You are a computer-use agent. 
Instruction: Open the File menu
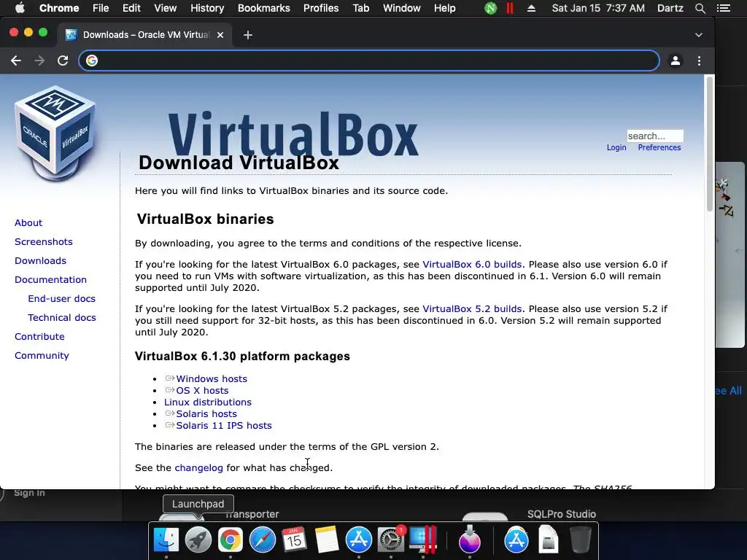(x=101, y=8)
